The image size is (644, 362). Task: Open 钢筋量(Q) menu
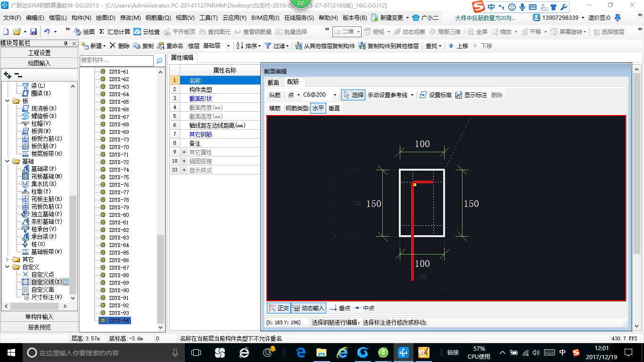pyautogui.click(x=158, y=18)
